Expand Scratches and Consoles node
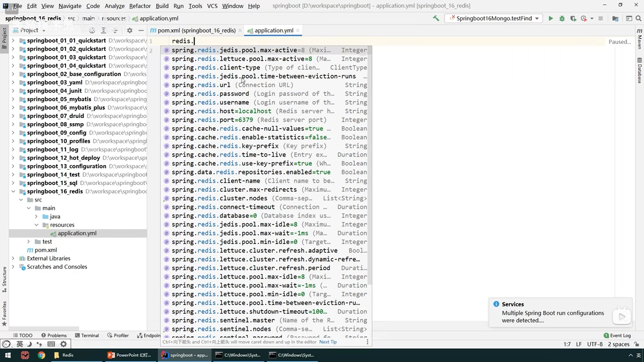 [13, 267]
